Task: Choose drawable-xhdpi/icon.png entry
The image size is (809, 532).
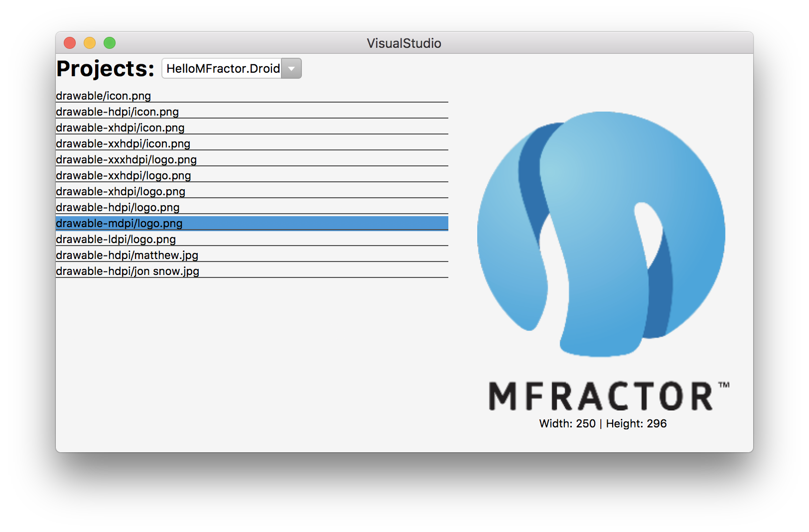Action: point(252,127)
